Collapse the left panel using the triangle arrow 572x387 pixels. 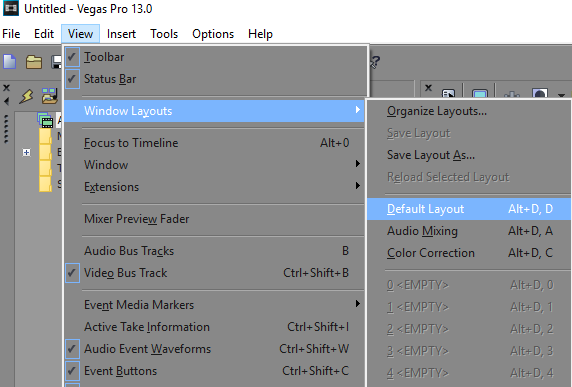(x=6, y=101)
